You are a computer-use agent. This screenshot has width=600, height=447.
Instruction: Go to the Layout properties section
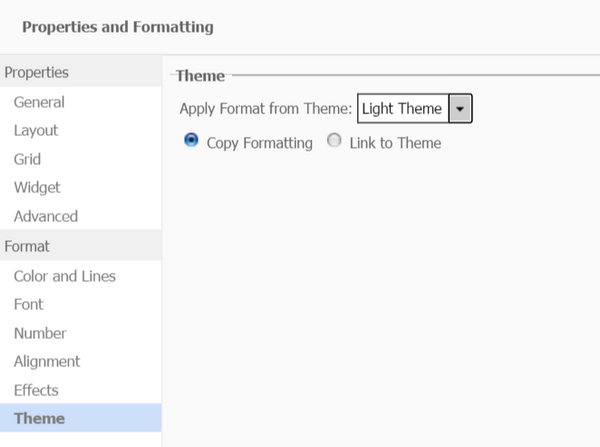pos(36,130)
